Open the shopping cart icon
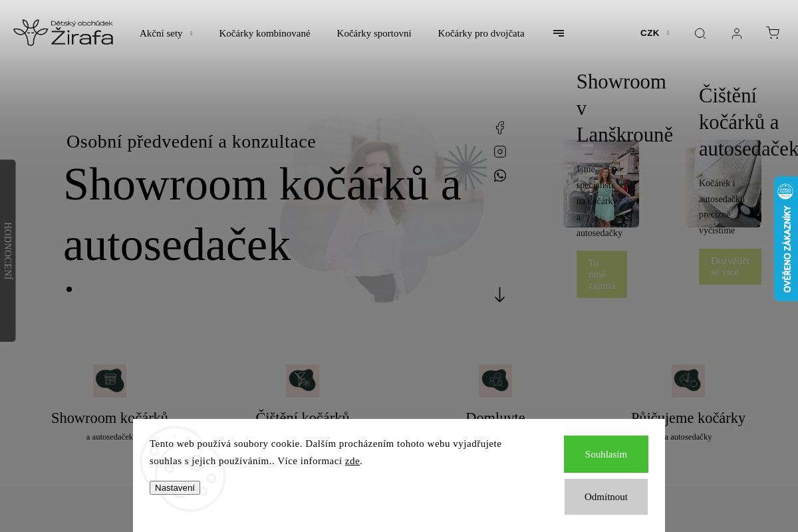Image resolution: width=798 pixels, height=532 pixels. (773, 33)
